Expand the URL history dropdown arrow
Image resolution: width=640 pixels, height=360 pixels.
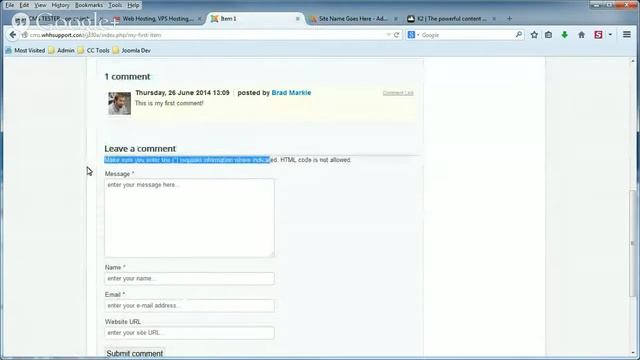[388, 35]
